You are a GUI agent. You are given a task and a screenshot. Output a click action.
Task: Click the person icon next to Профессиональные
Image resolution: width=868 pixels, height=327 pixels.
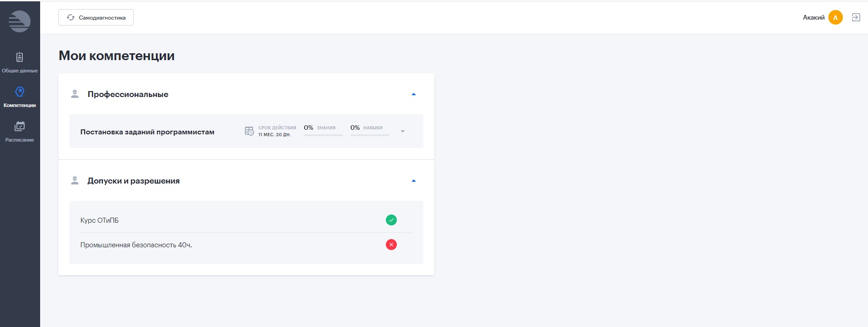(75, 94)
